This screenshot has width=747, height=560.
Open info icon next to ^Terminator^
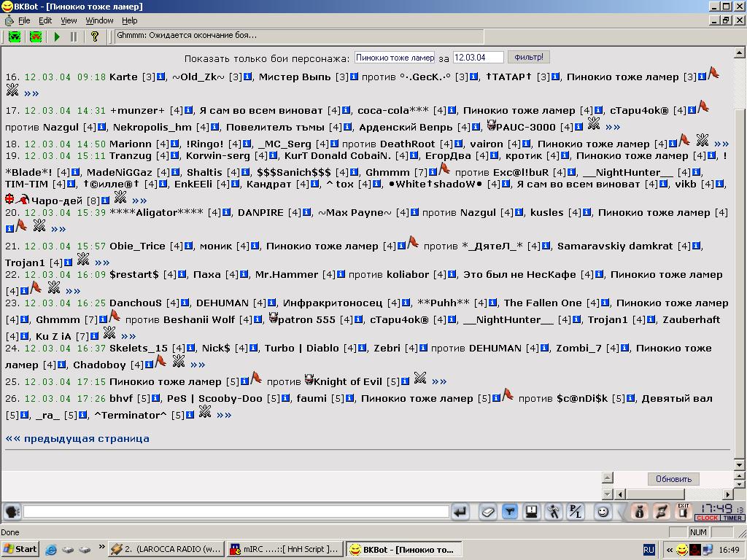point(190,415)
